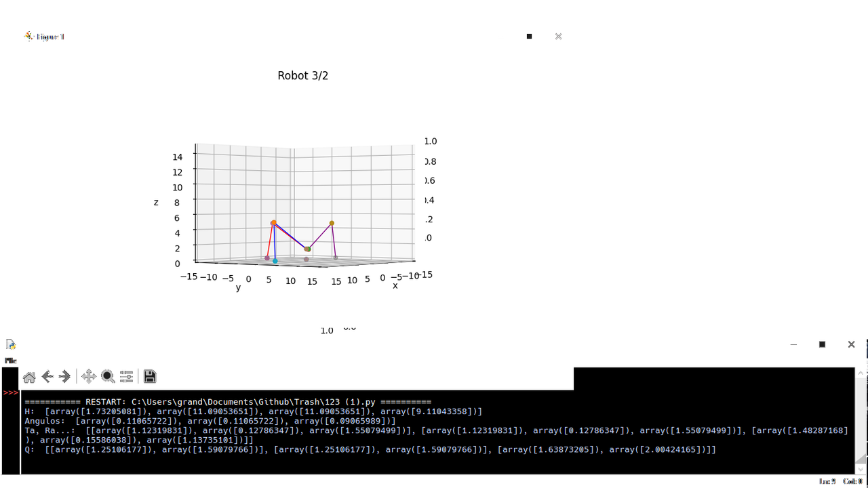Click the RESTART line in shell output
The width and height of the screenshot is (868, 488).
pyautogui.click(x=228, y=402)
